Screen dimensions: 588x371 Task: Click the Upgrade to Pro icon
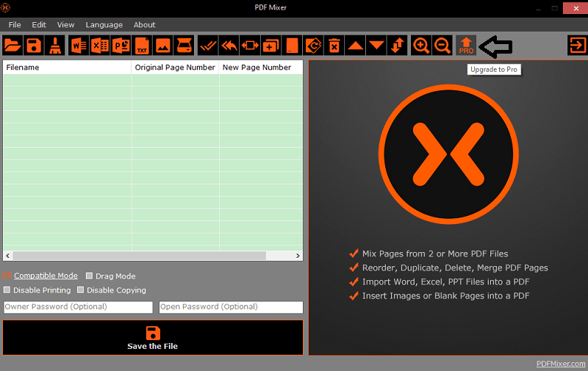[466, 46]
